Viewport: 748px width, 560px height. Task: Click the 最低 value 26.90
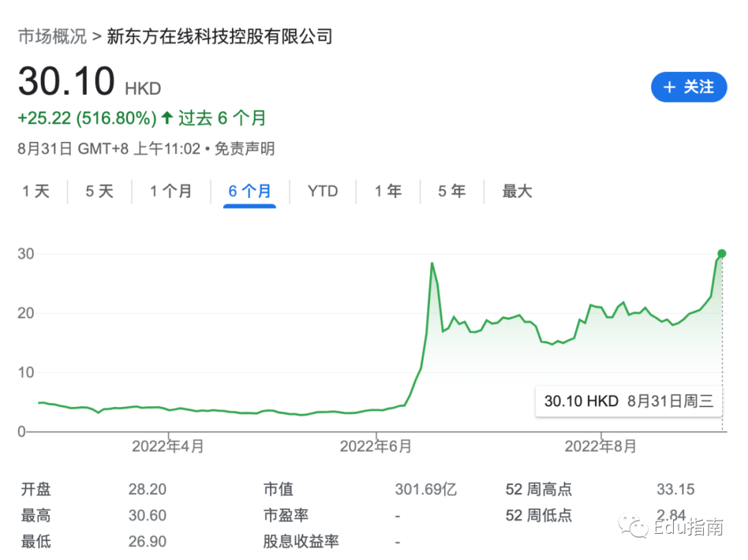(x=148, y=541)
